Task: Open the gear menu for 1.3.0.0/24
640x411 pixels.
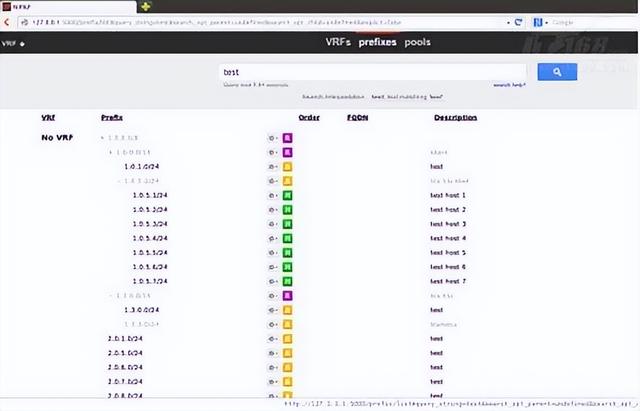Action: coord(273,310)
